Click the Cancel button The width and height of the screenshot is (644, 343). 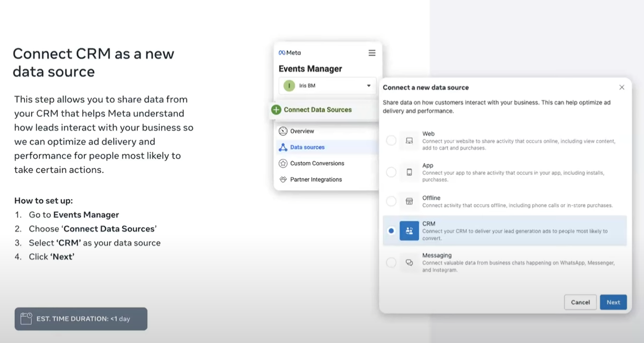click(x=580, y=302)
